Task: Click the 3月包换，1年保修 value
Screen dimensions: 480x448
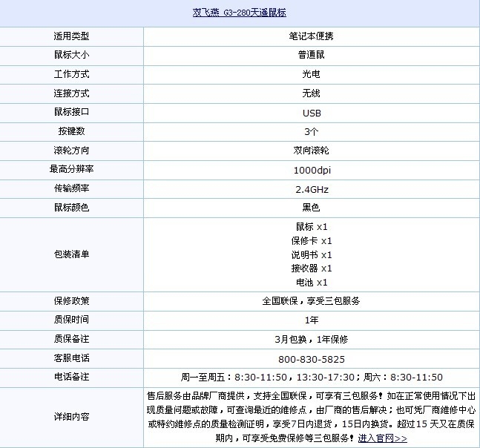Action: click(x=312, y=340)
